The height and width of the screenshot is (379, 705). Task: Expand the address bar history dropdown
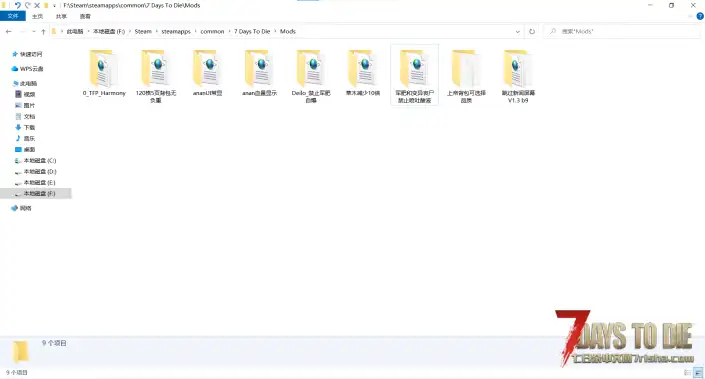(518, 31)
